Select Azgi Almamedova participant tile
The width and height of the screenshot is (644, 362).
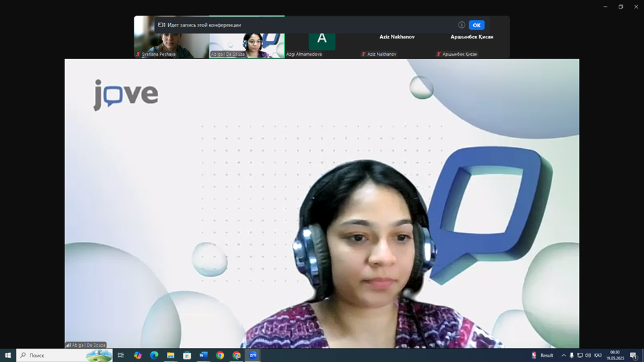coord(322,37)
